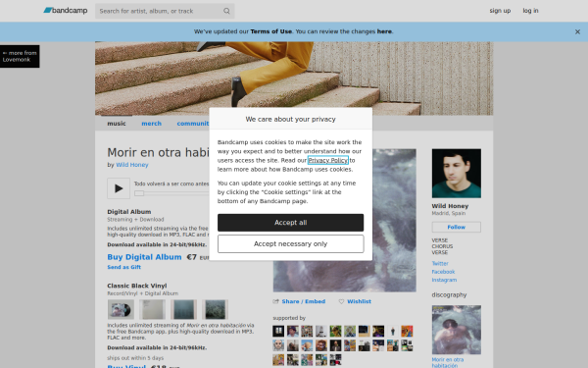
Task: Click the first supporter avatar in second row
Action: tap(278, 345)
